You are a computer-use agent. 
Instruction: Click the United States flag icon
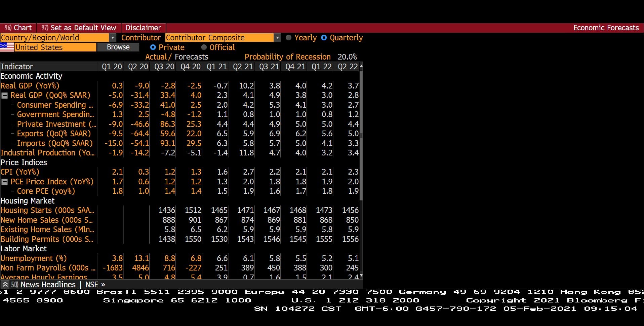pyautogui.click(x=7, y=47)
